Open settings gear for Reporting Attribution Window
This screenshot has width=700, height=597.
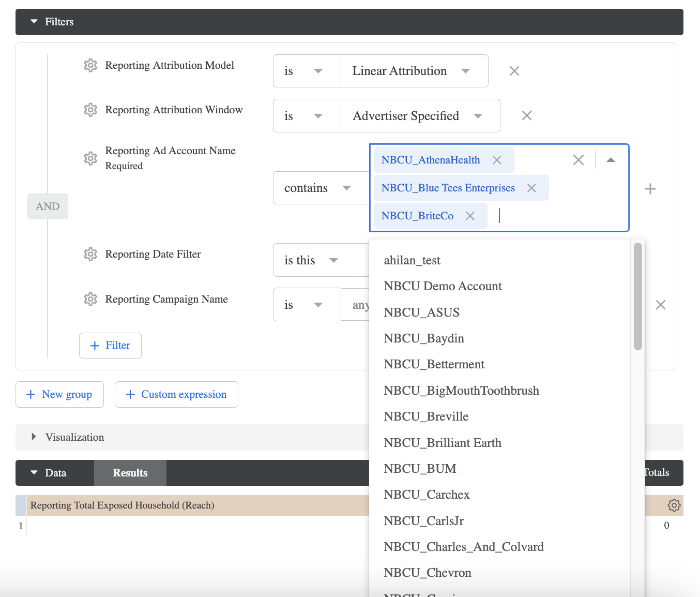[90, 110]
